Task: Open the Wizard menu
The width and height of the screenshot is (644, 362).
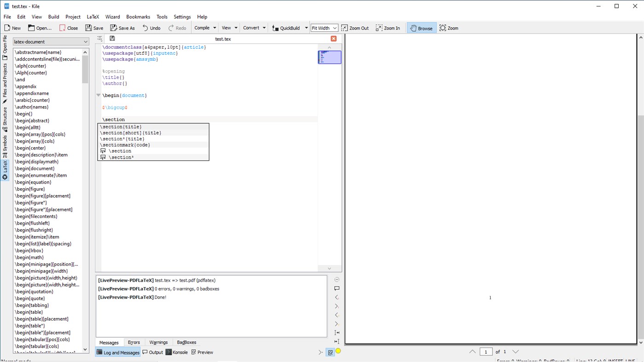Action: click(x=112, y=17)
